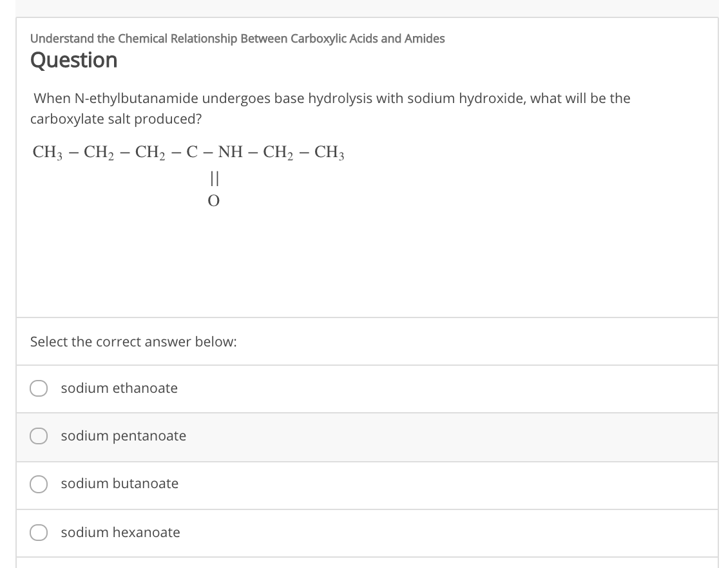
Task: Click the double bond symbol under carbon
Action: click(x=214, y=178)
